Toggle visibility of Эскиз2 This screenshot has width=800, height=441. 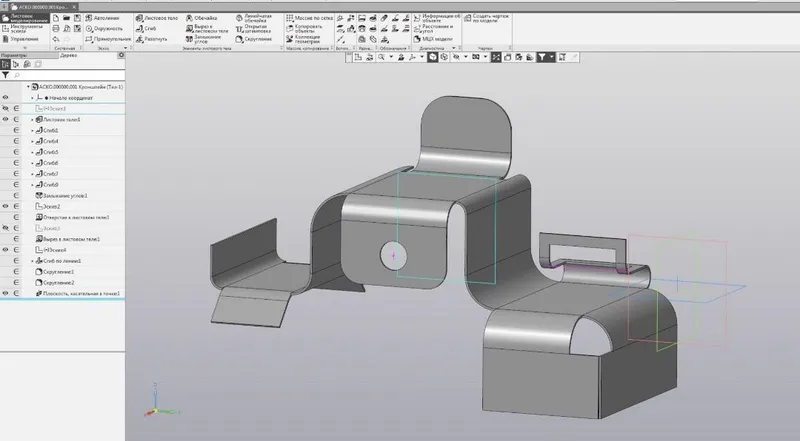(x=6, y=206)
